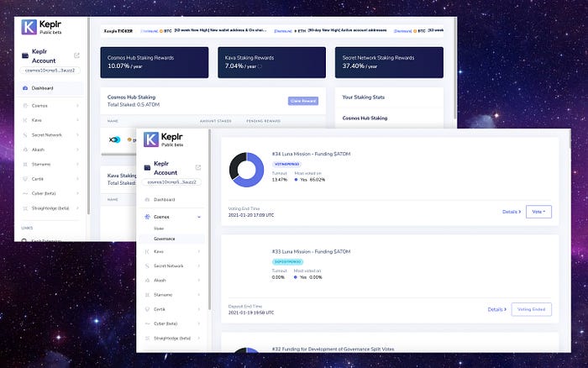Click the Secret Network icon in the governance window sidebar
This screenshot has height=368, width=588.
[x=147, y=266]
